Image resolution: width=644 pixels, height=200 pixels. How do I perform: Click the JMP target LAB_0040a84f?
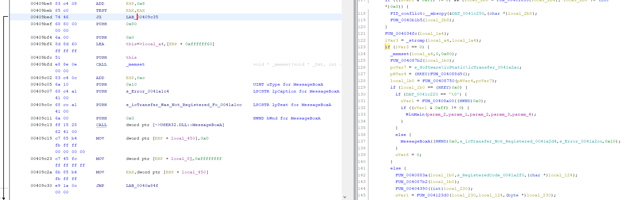142,186
